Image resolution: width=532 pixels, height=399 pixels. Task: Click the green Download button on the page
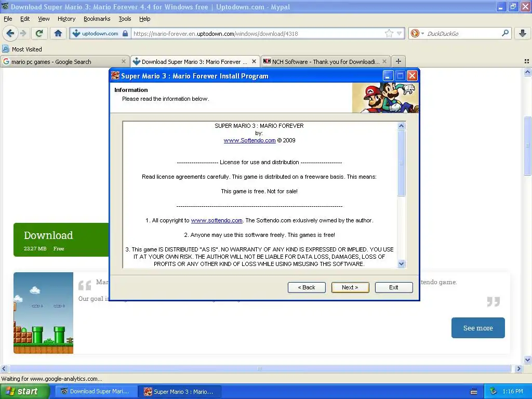click(x=61, y=240)
